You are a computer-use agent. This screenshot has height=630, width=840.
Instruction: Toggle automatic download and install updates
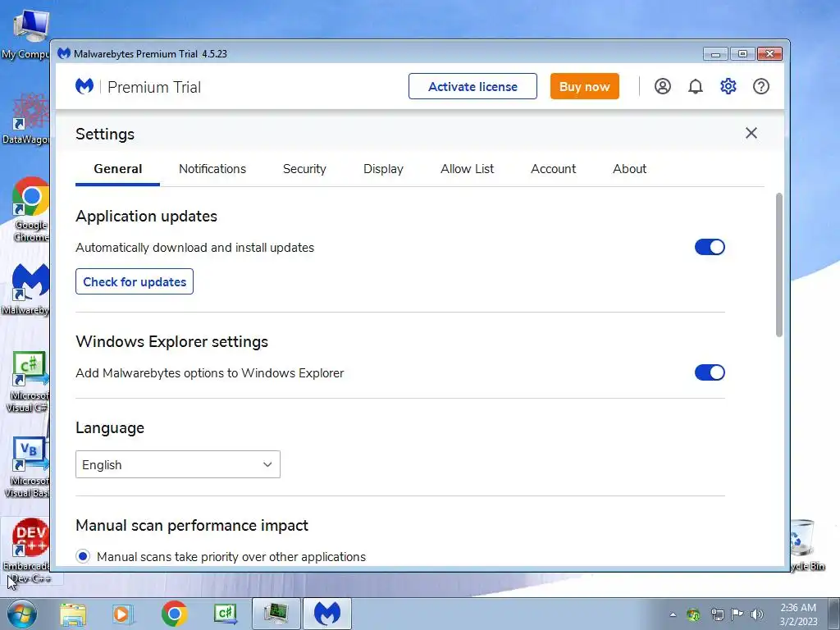click(710, 247)
